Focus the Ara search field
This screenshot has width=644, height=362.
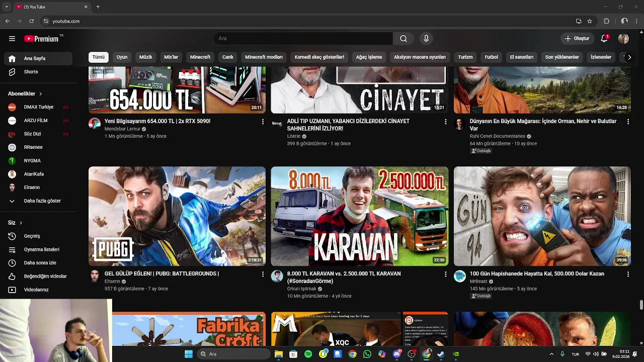303,39
